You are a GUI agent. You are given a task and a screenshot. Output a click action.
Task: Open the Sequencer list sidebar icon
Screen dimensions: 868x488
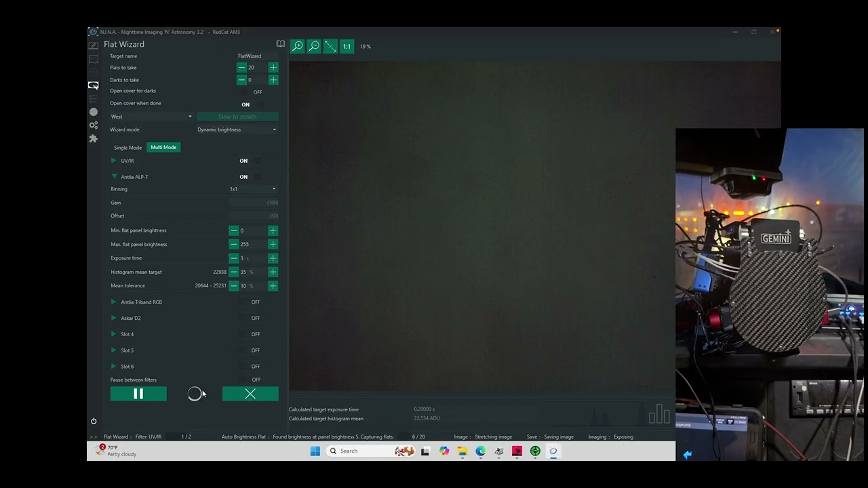click(x=94, y=99)
